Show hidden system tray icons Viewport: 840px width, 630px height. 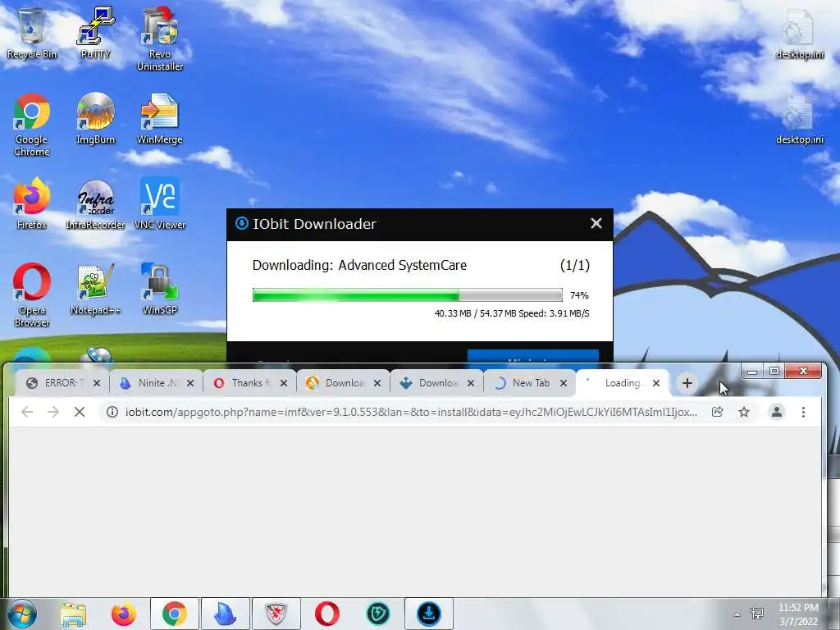tap(737, 614)
